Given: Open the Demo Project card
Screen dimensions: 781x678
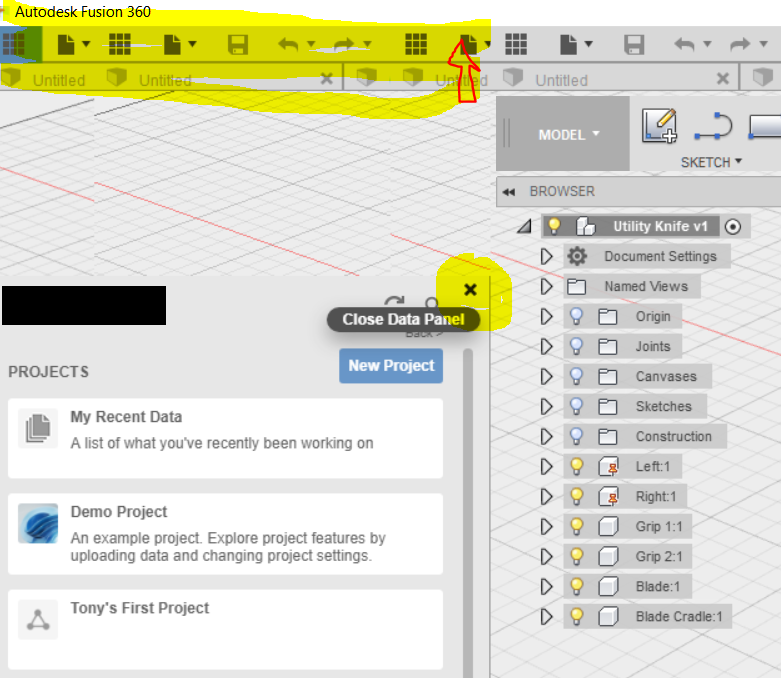Looking at the screenshot, I should coord(225,534).
